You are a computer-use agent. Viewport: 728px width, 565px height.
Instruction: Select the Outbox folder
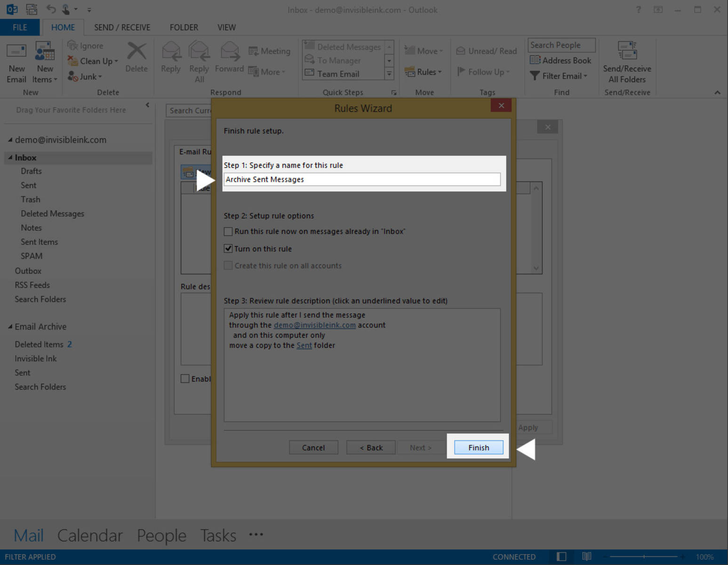tap(28, 271)
